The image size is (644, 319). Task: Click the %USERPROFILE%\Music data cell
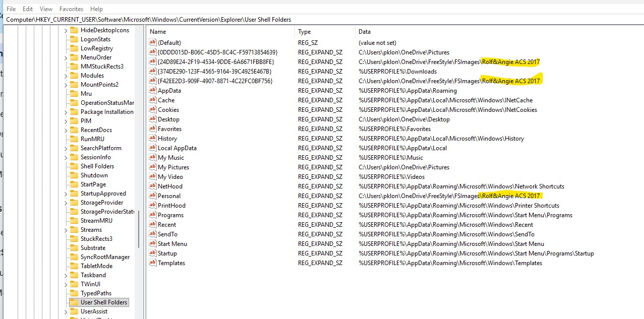tap(391, 158)
